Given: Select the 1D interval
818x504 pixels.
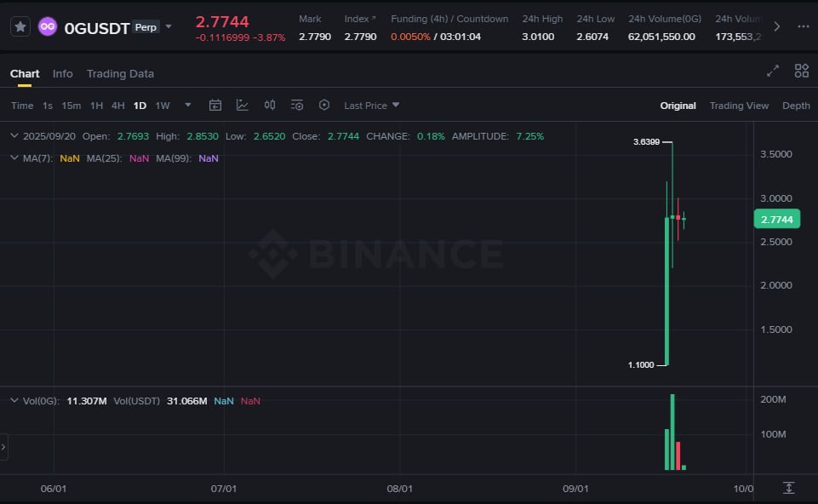Looking at the screenshot, I should coord(140,106).
